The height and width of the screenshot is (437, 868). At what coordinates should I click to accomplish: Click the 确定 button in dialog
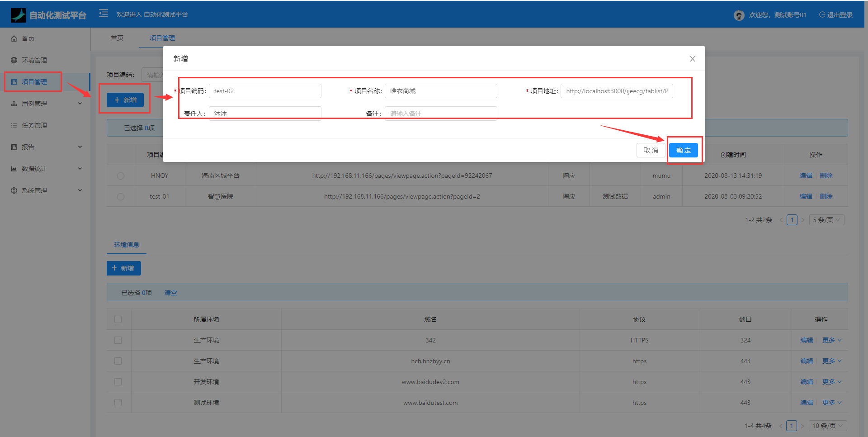tap(684, 150)
